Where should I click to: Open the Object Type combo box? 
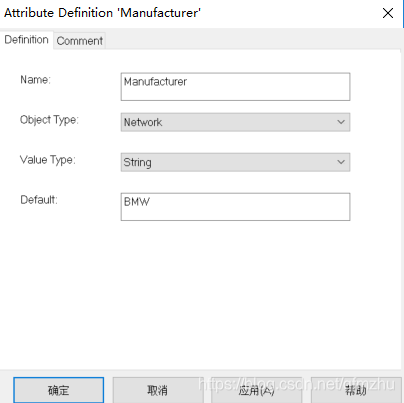(235, 122)
